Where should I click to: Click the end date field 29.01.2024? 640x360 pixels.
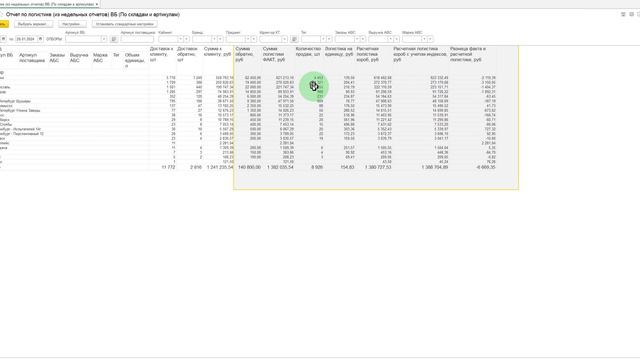pos(26,39)
